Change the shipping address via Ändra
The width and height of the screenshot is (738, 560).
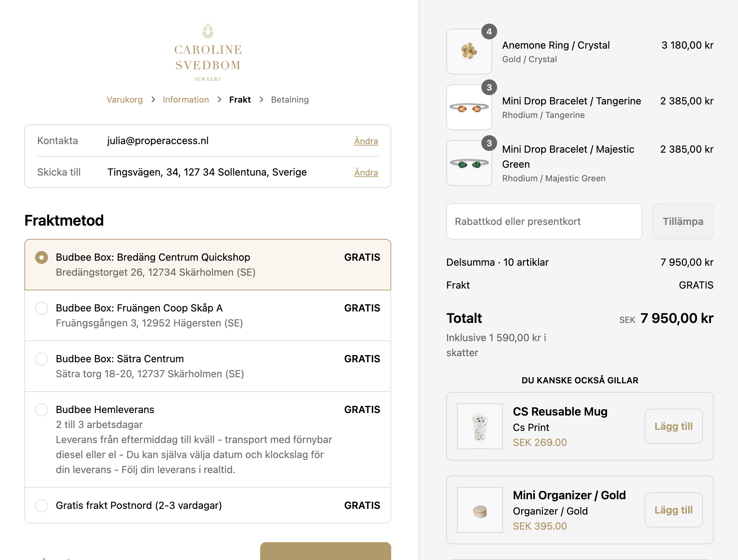(x=366, y=172)
